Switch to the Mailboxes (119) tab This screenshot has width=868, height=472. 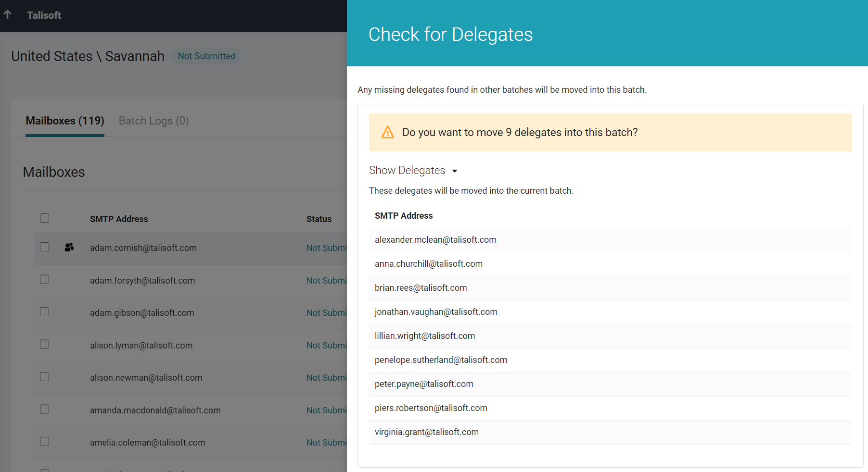[65, 121]
